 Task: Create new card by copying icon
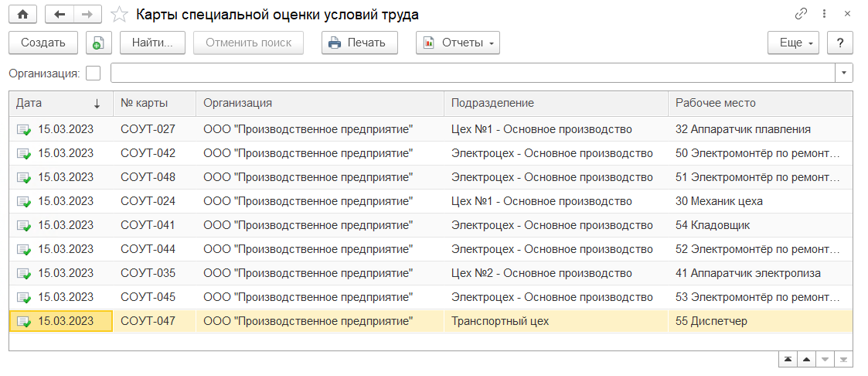pyautogui.click(x=99, y=43)
